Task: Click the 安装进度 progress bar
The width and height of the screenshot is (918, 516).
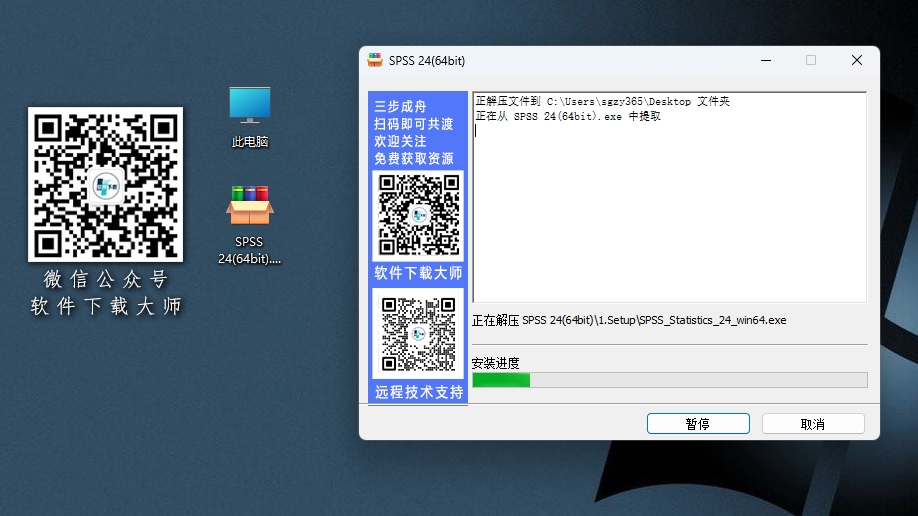Action: pyautogui.click(x=670, y=380)
